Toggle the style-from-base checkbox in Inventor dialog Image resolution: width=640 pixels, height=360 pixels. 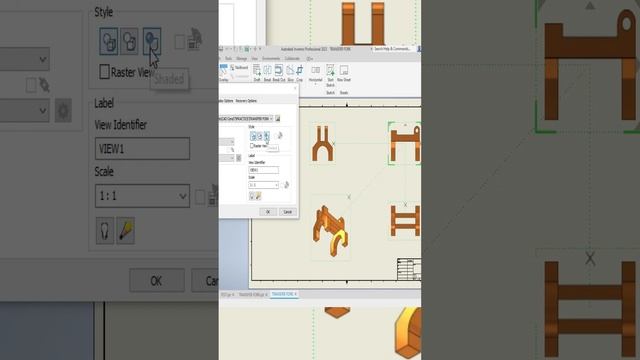click(276, 136)
